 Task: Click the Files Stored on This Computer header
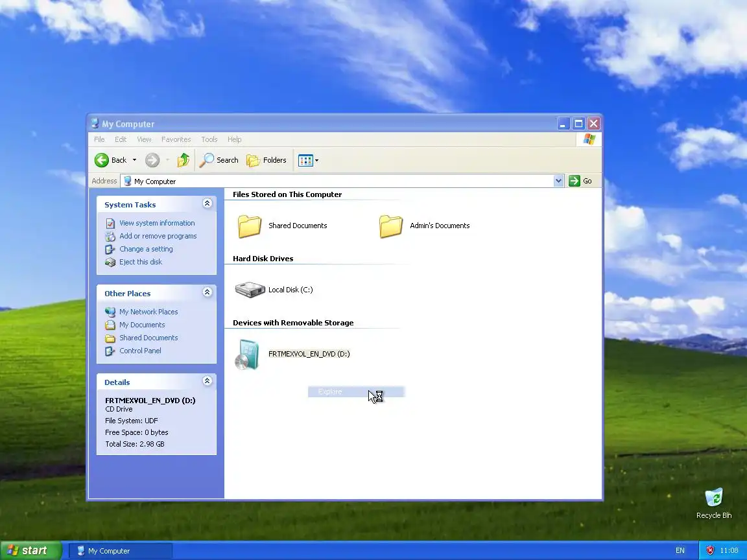click(x=287, y=194)
